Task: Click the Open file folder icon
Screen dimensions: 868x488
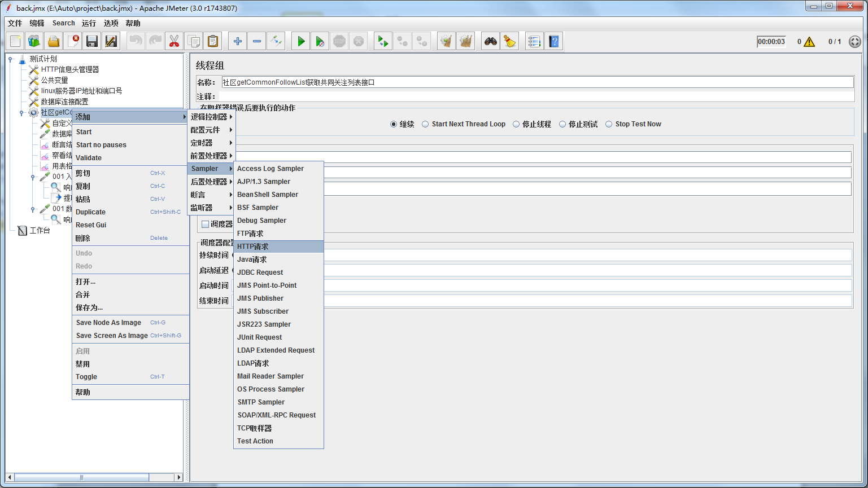Action: [54, 41]
